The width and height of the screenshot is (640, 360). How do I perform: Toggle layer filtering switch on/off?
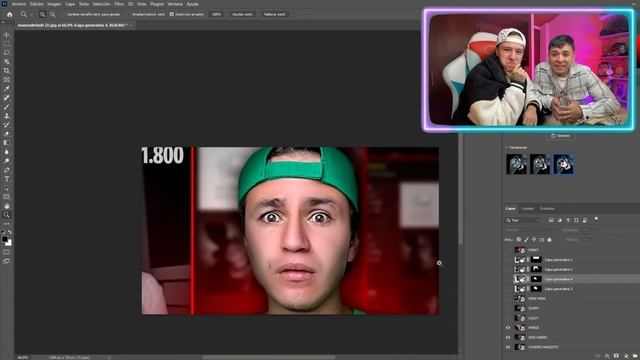tap(596, 219)
